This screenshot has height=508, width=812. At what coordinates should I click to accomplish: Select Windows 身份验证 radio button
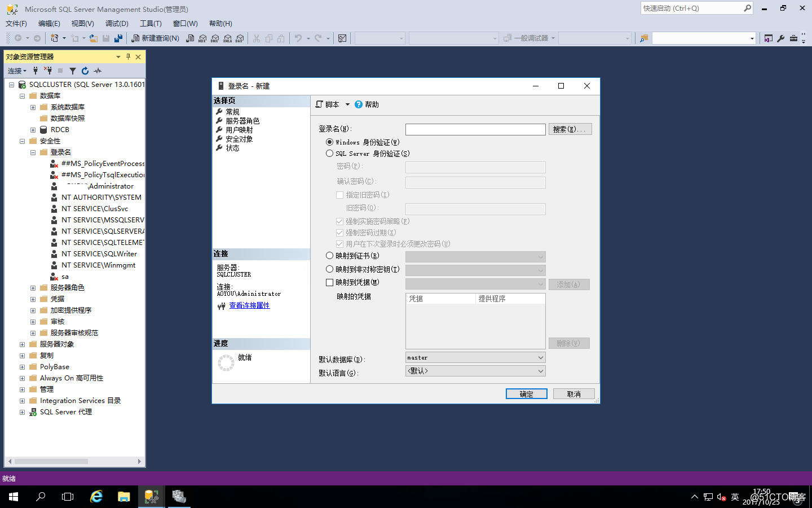[x=330, y=142]
